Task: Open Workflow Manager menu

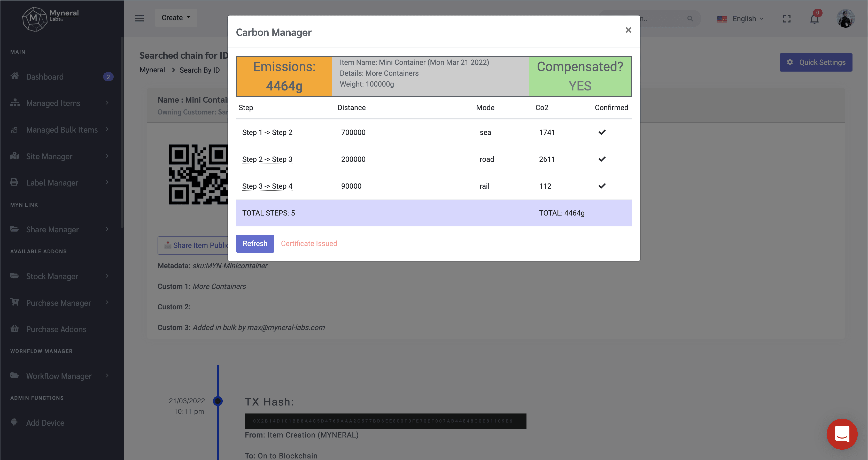Action: coord(59,376)
